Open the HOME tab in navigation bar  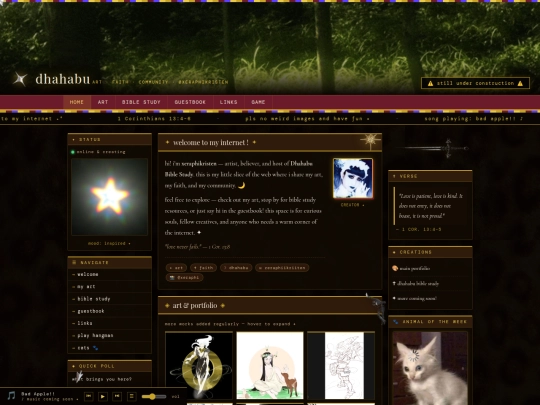coord(77,102)
